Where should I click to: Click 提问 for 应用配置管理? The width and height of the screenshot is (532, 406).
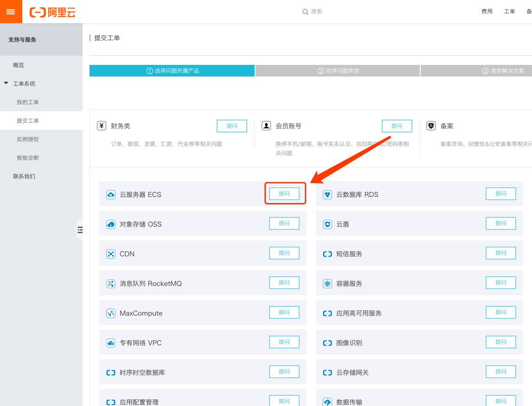(x=284, y=400)
